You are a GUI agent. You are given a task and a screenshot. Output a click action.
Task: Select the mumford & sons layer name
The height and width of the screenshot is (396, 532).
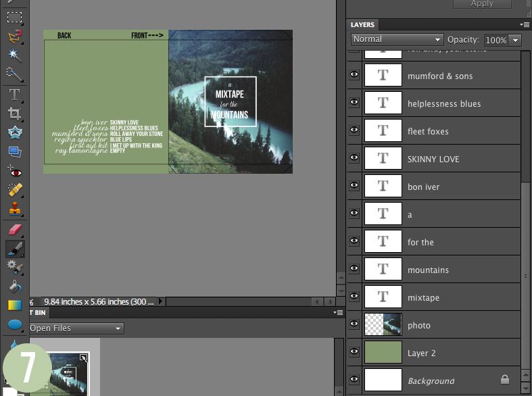point(440,76)
